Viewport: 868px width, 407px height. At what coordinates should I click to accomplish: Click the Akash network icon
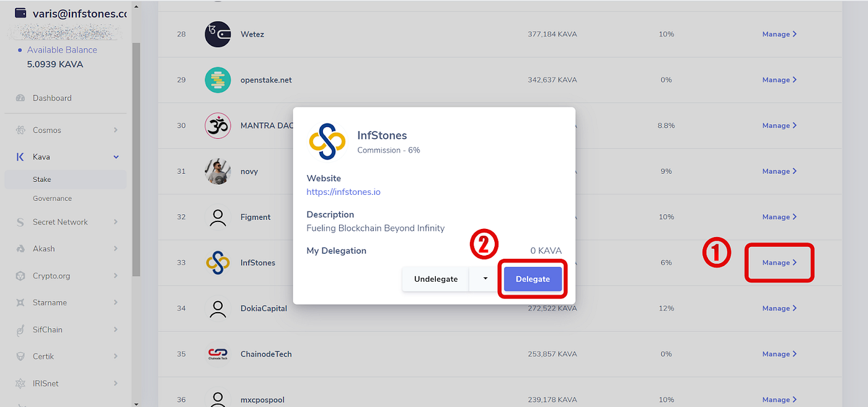click(20, 249)
